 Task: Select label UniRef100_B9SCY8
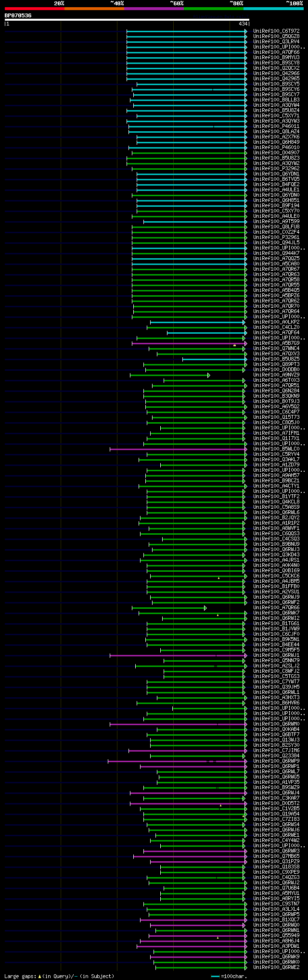click(276, 63)
